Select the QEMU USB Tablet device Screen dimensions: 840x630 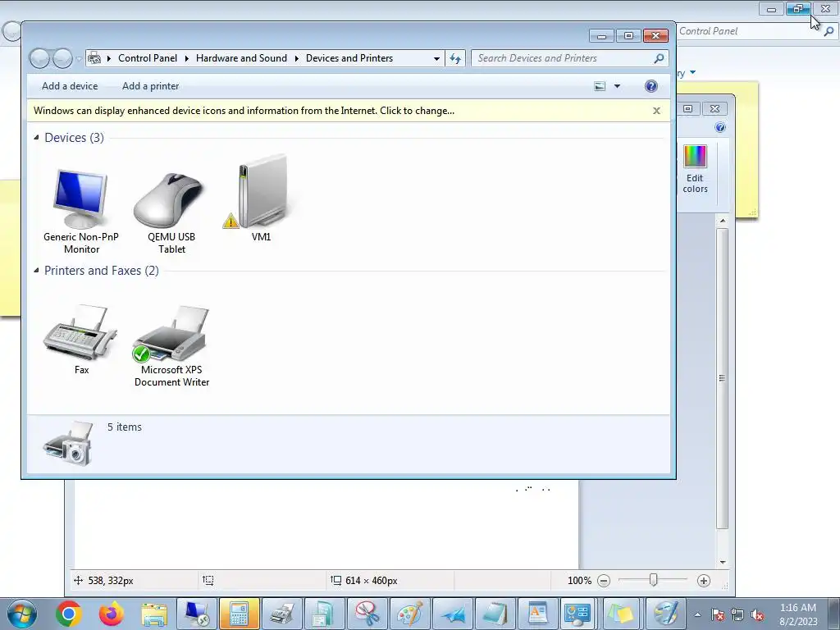point(171,212)
